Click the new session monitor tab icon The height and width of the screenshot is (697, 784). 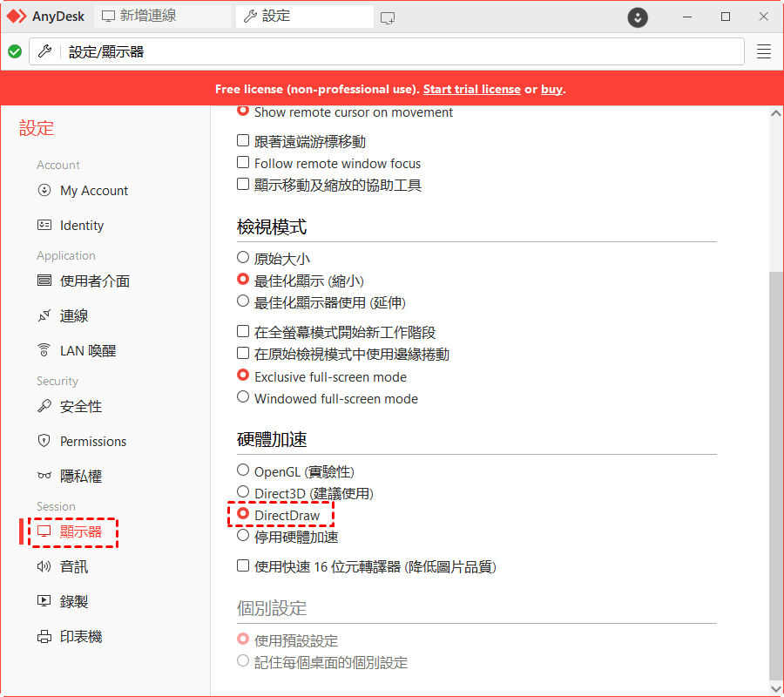point(388,17)
